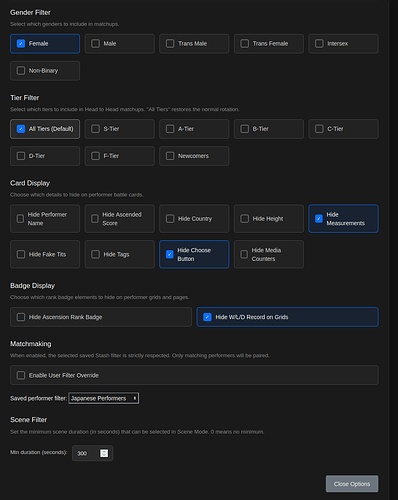Viewport: 398px width, 500px height.
Task: Enable the C-Tier filter
Action: pos(319,129)
